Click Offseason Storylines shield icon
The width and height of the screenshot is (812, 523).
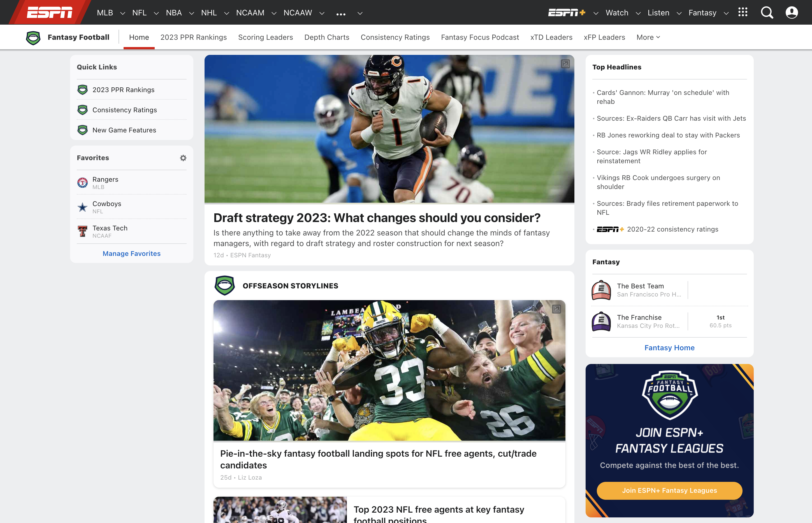tap(224, 286)
